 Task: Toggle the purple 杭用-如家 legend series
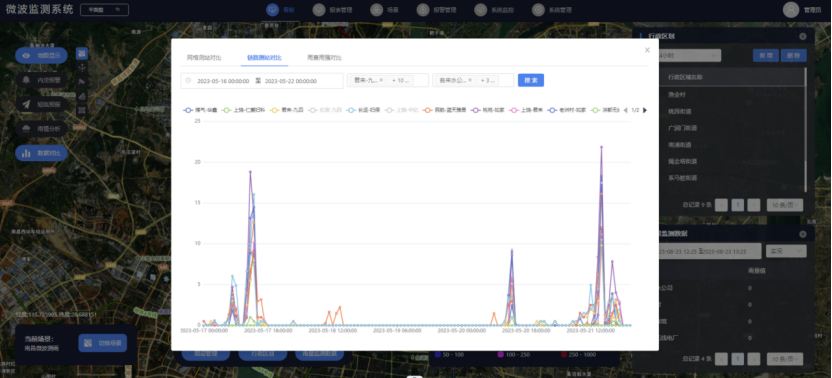coord(487,110)
